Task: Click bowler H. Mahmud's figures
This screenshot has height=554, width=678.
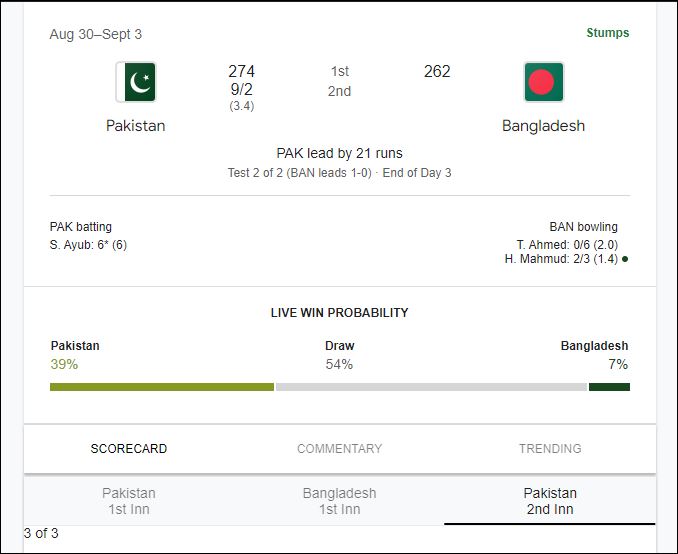Action: pyautogui.click(x=561, y=259)
